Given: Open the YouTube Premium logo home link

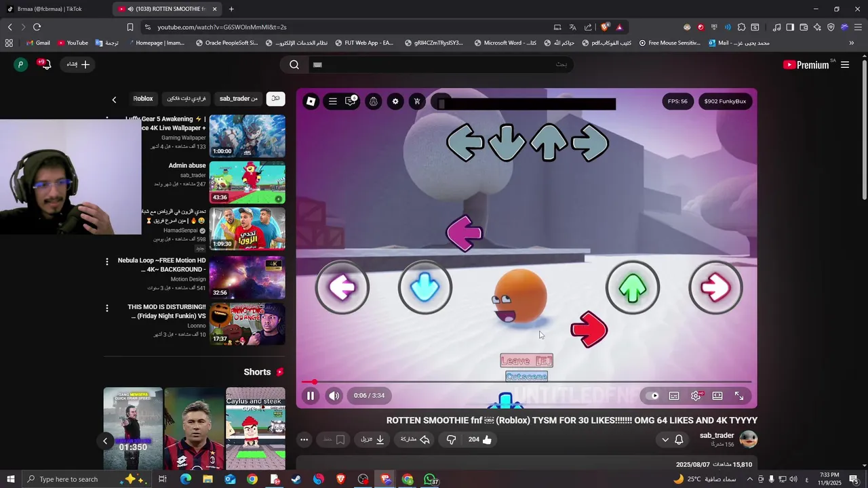Looking at the screenshot, I should tap(806, 65).
